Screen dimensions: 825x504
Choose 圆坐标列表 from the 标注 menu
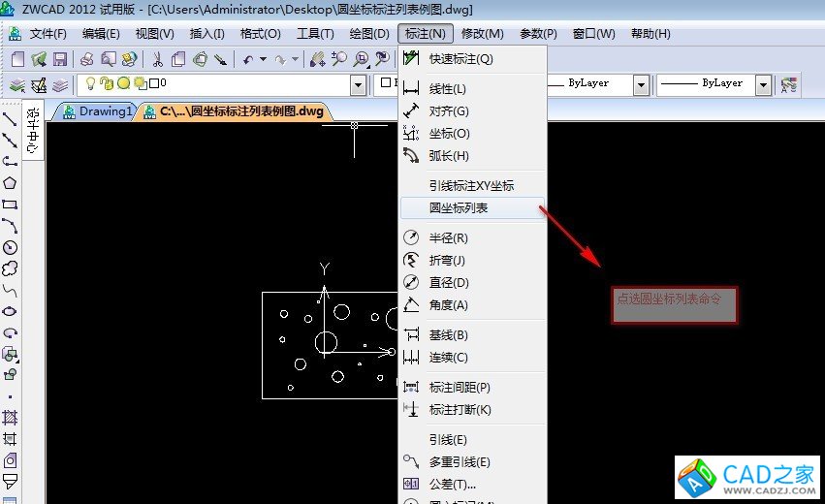pyautogui.click(x=472, y=207)
